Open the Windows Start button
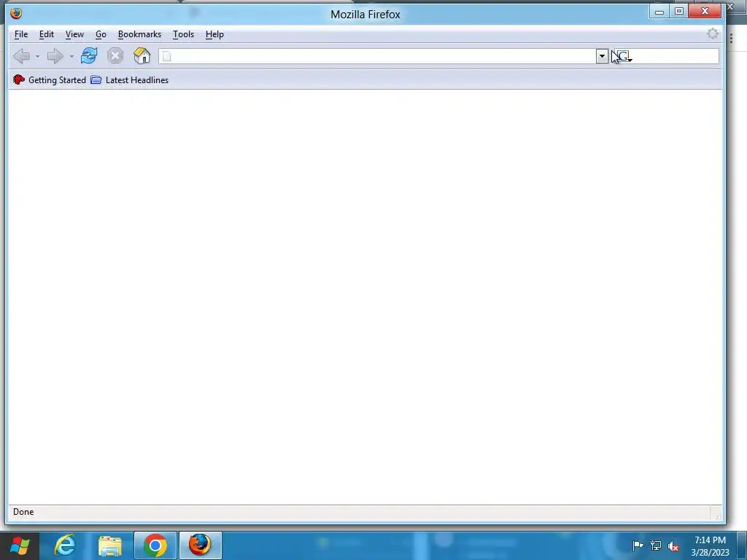 click(x=19, y=545)
